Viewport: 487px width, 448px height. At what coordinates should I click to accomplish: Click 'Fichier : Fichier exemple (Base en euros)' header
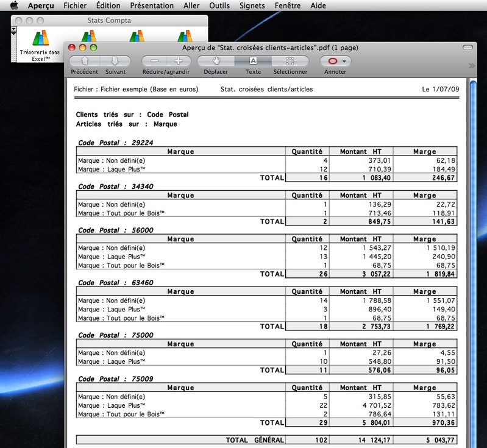coord(136,89)
